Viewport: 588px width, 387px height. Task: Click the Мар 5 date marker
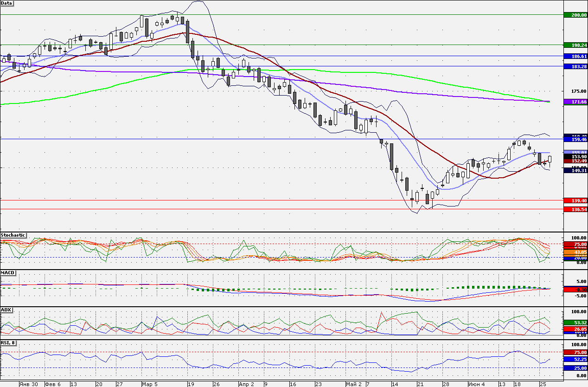coord(150,384)
